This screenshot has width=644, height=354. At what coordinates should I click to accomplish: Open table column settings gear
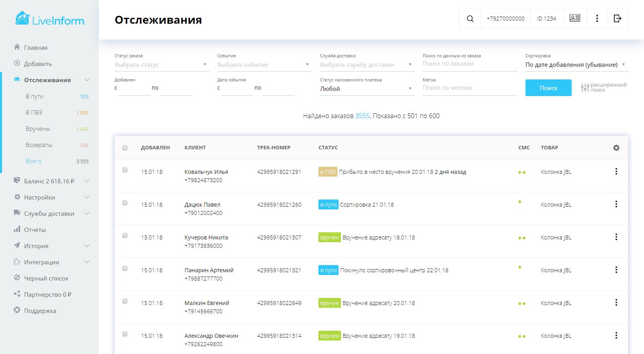coord(616,148)
